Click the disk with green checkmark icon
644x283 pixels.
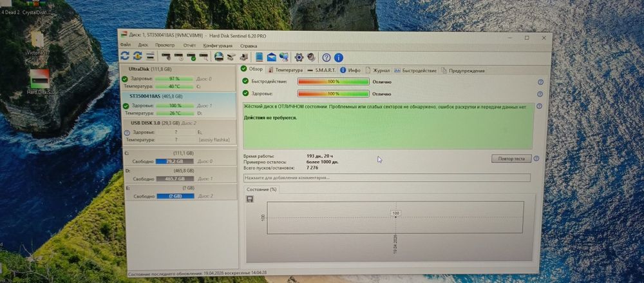pyautogui.click(x=191, y=56)
